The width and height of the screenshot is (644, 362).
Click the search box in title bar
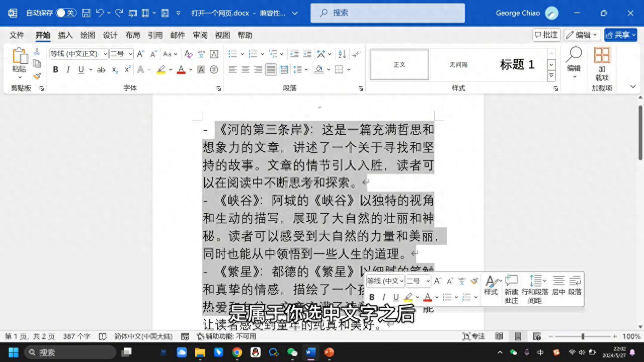pos(387,13)
